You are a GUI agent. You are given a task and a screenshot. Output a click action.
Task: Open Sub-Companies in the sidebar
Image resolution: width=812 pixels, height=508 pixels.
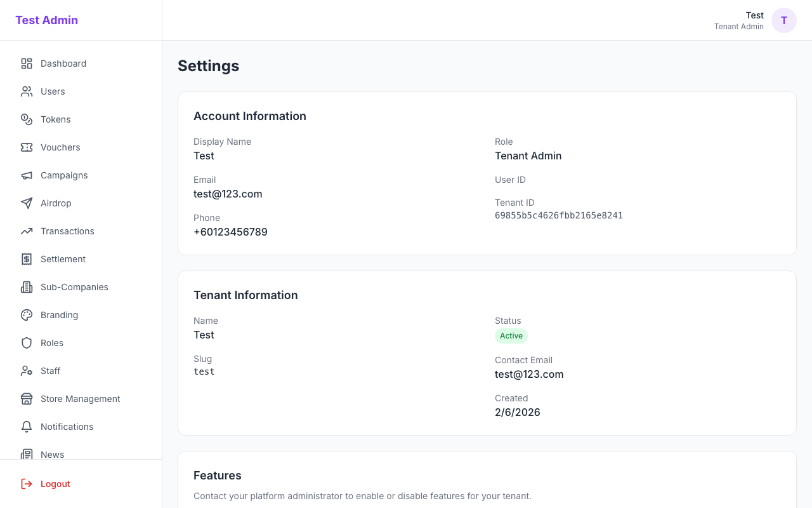click(74, 287)
